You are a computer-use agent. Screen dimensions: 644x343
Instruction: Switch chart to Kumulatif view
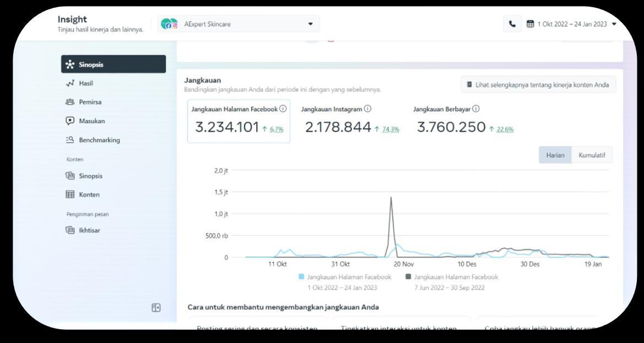(x=592, y=155)
